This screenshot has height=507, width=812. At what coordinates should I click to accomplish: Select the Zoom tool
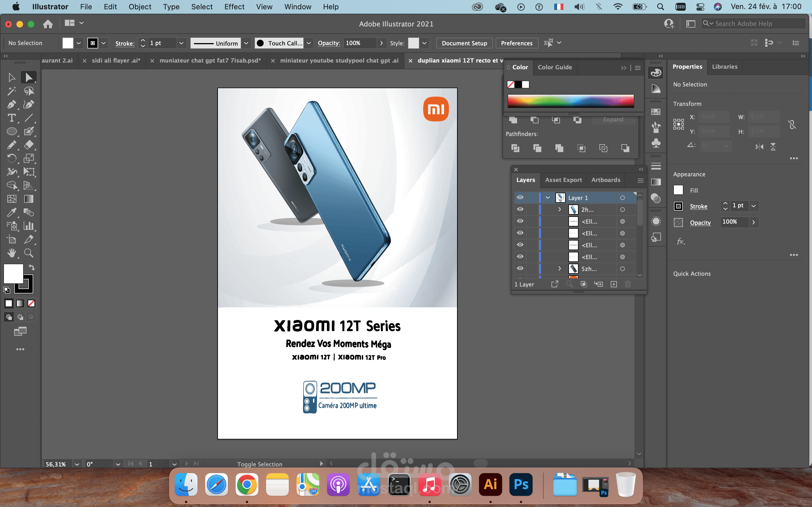(x=29, y=253)
